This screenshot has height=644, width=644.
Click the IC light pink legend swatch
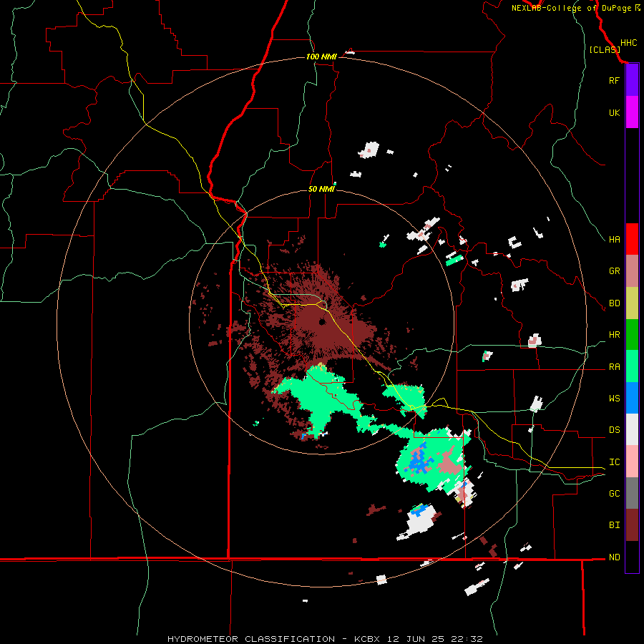(632, 462)
